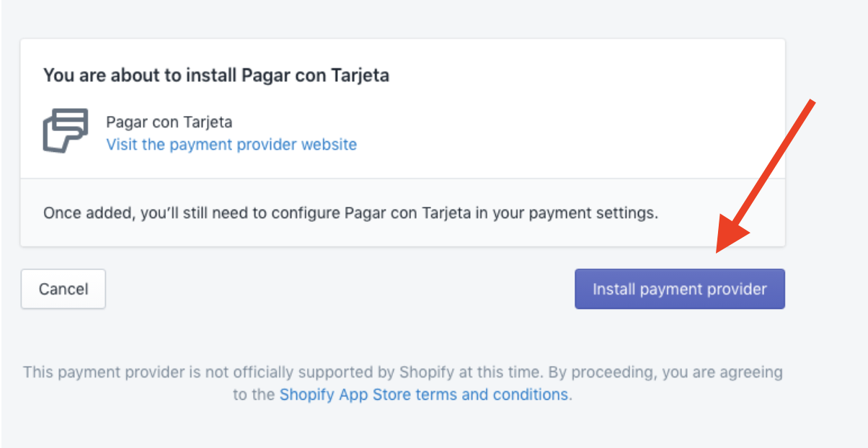Click empty space between Cancel and Install buttons

[339, 289]
